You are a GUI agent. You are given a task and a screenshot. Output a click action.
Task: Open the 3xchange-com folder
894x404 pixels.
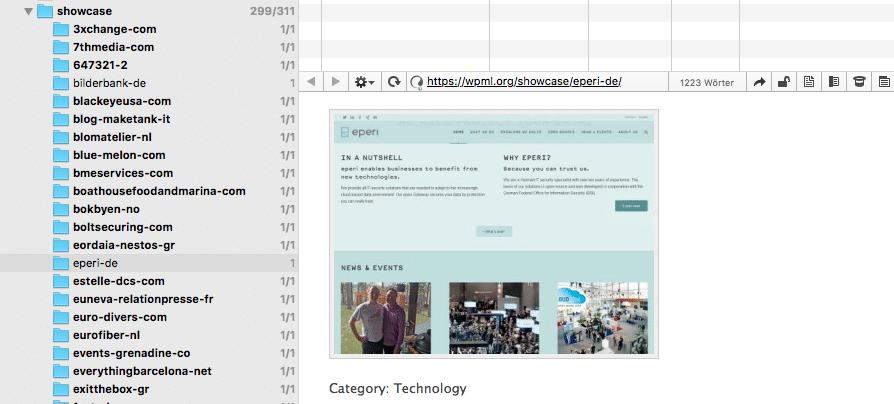tap(114, 29)
